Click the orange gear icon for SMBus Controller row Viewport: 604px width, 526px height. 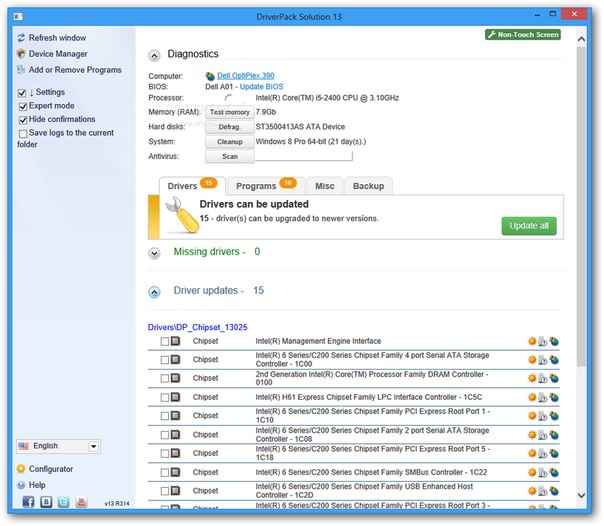click(532, 472)
